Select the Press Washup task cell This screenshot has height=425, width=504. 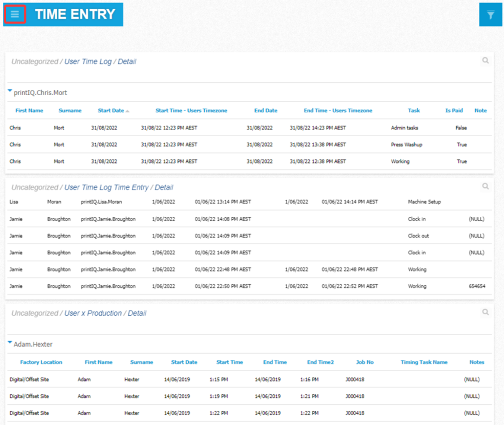click(407, 145)
